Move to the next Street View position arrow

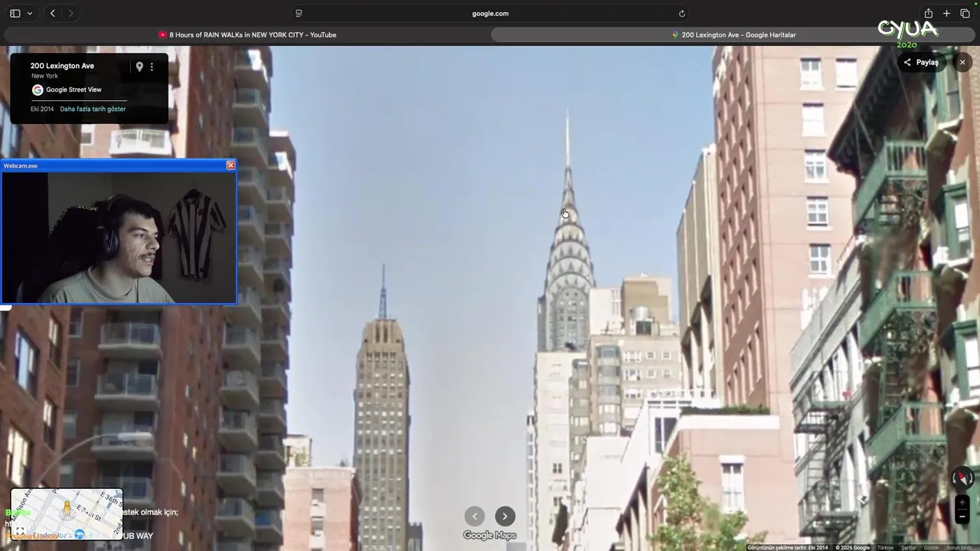505,516
